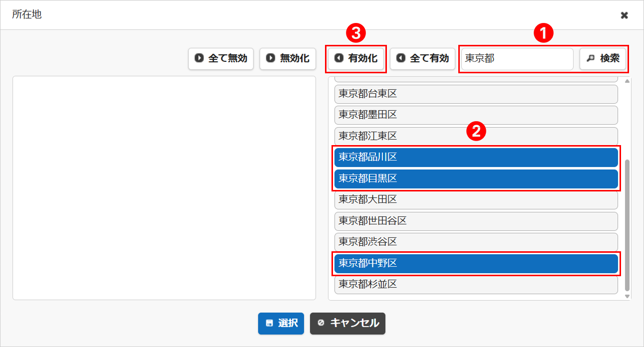Image resolution: width=644 pixels, height=347 pixels.
Task: Focus the search field containing 東京都
Action: coord(517,58)
